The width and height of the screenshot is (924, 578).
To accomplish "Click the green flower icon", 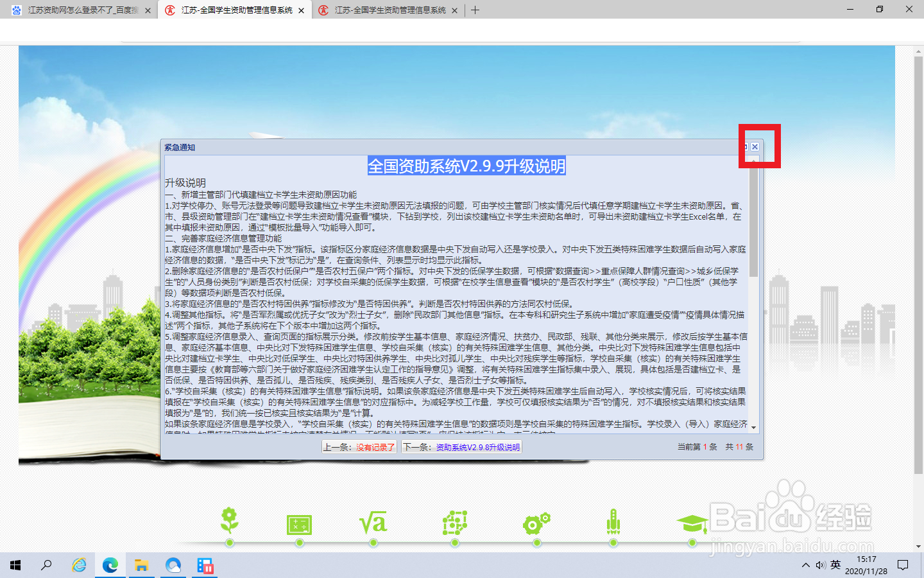I will [230, 520].
